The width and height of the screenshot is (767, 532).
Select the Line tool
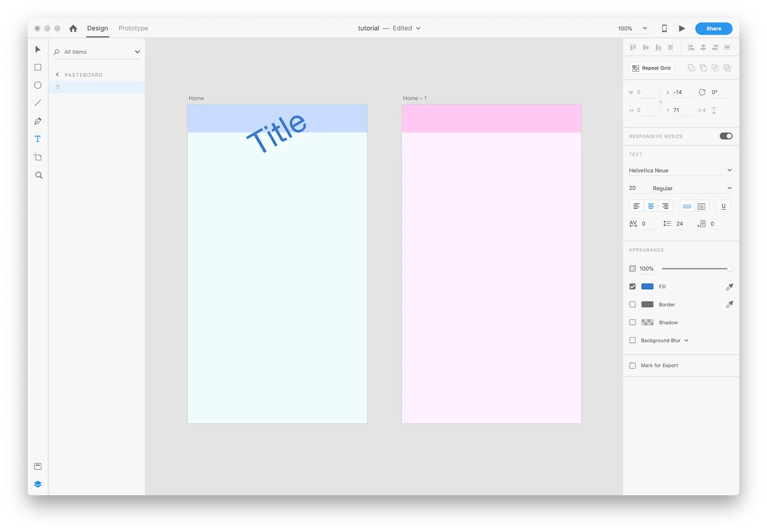click(38, 103)
